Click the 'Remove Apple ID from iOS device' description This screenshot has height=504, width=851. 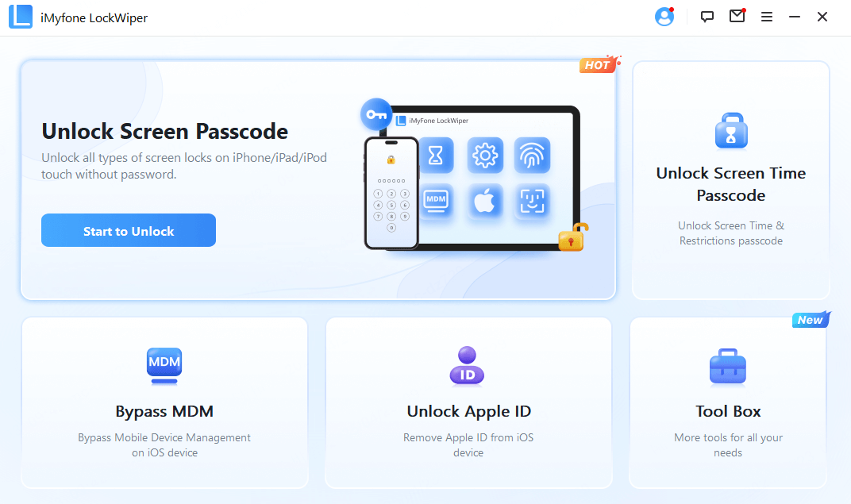point(468,444)
